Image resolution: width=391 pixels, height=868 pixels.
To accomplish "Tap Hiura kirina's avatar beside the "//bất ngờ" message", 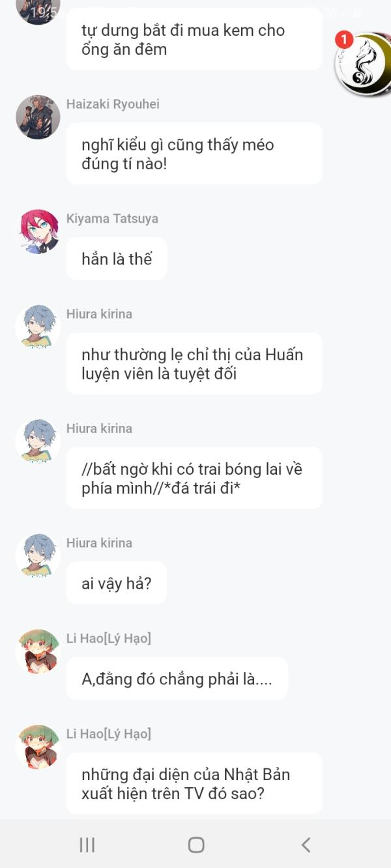I will [x=38, y=441].
